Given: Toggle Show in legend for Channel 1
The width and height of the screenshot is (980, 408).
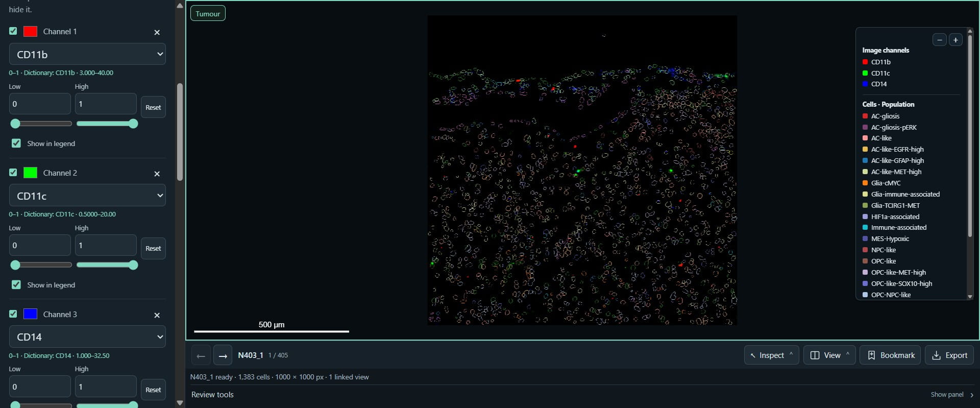Looking at the screenshot, I should click(16, 143).
